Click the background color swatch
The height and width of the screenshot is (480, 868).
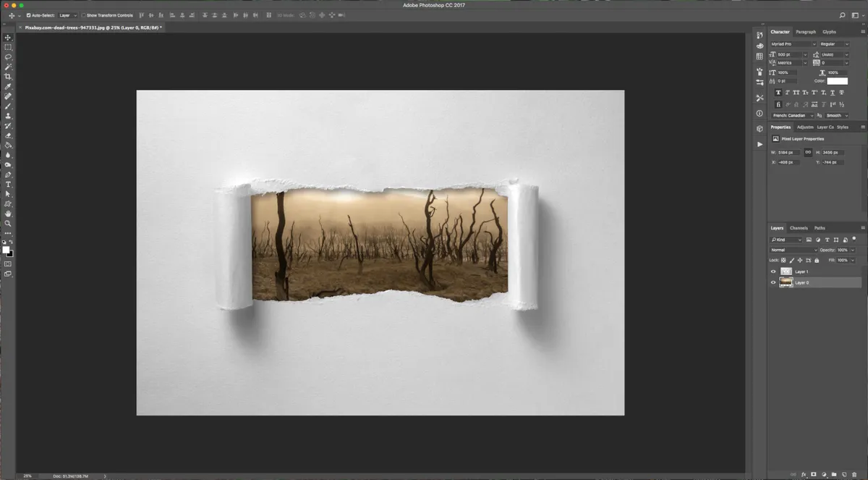tap(11, 253)
